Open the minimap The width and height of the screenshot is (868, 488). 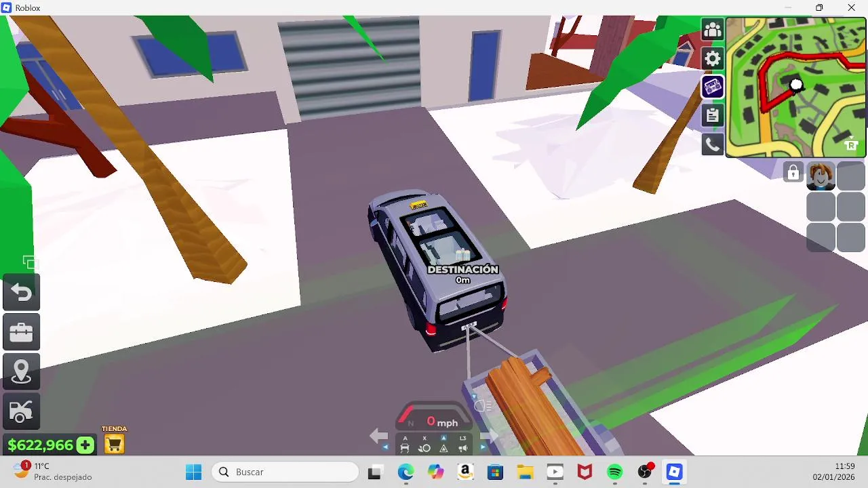click(x=795, y=87)
